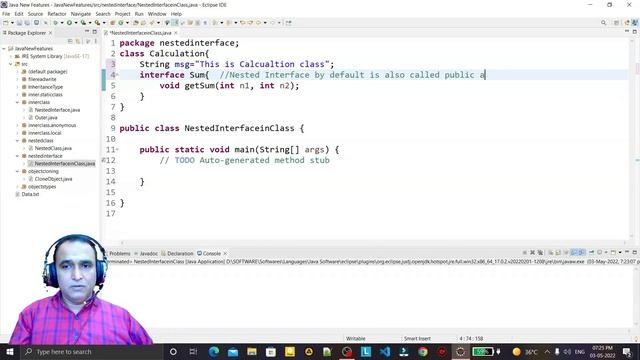Select the innerclass.anonymous package
640x360 pixels.
pyautogui.click(x=52, y=125)
